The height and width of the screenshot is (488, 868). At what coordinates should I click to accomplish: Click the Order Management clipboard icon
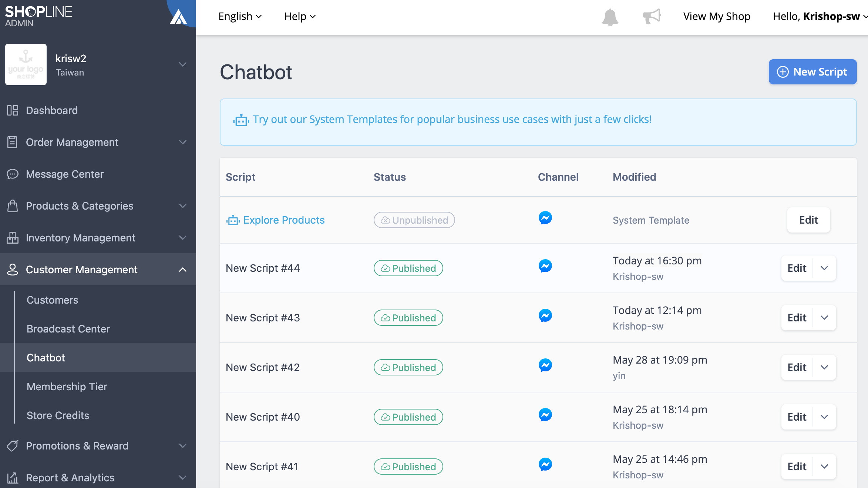(13, 142)
